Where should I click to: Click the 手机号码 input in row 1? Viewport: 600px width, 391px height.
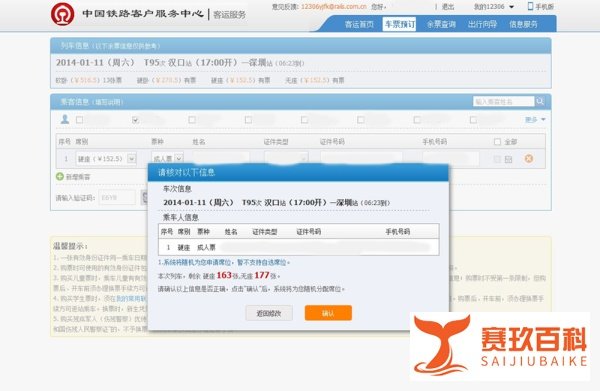(450, 158)
